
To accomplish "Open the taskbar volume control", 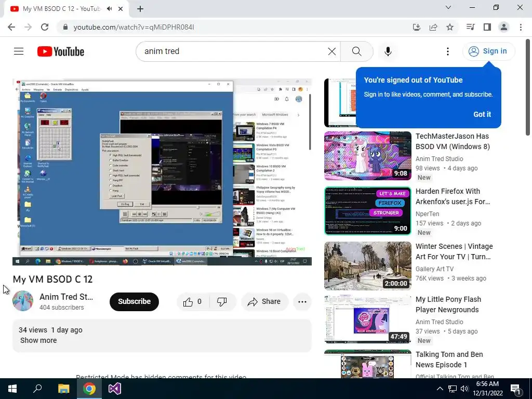I will 464,389.
